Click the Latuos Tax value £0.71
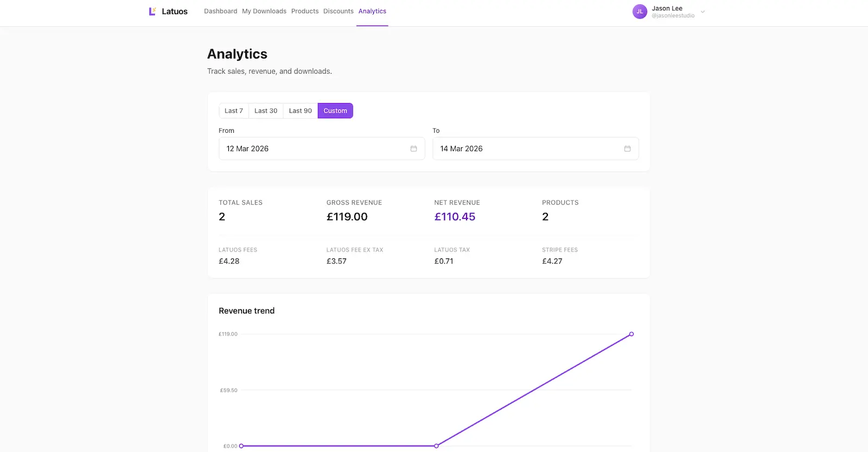Screen dimensions: 868x452 click(444, 261)
